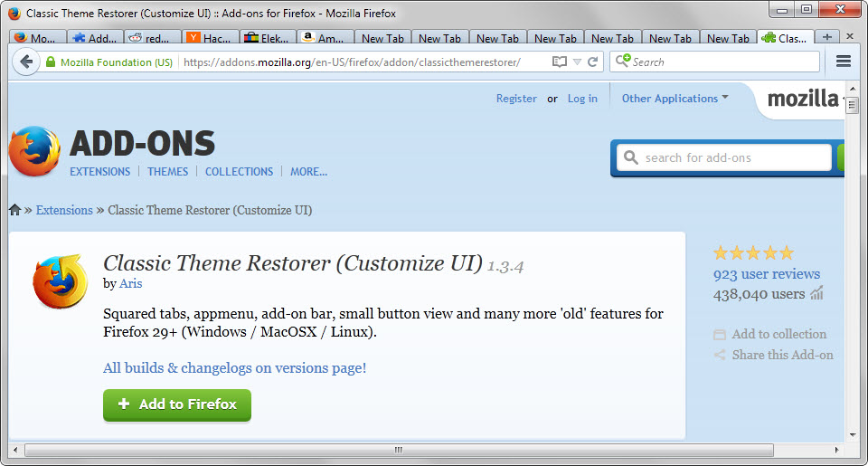Click the mozilla logo tab
868x466 pixels.
click(803, 99)
